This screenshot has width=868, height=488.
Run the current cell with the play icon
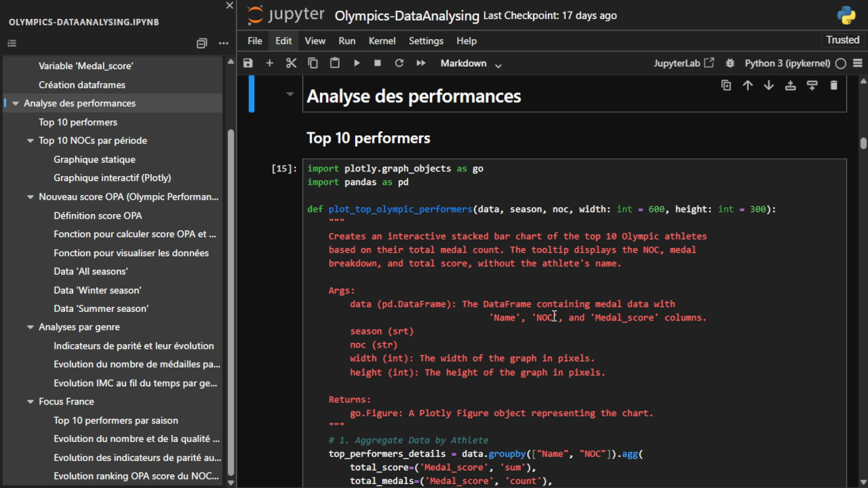click(x=356, y=63)
